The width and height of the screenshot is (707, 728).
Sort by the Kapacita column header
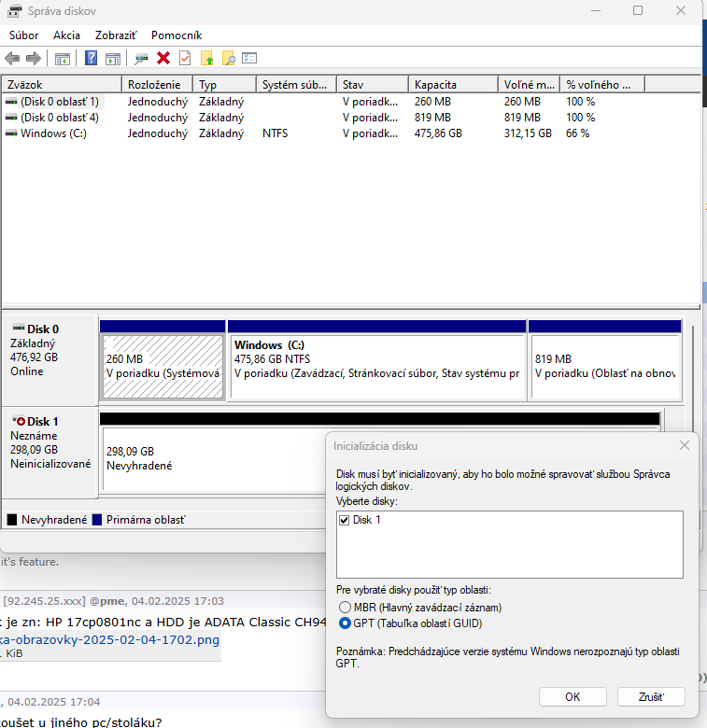(x=453, y=85)
